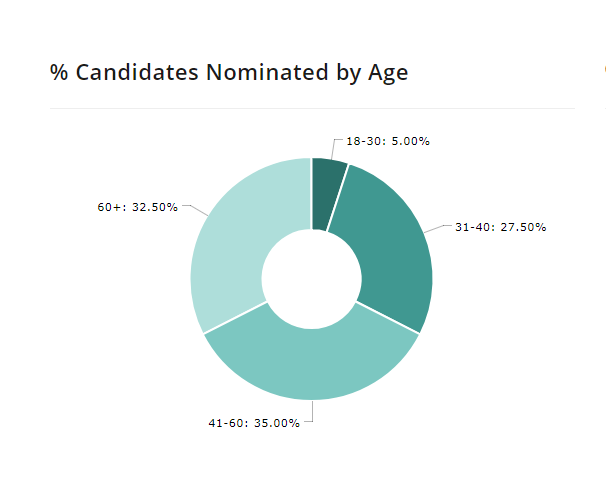The height and width of the screenshot is (481, 606).
Task: Click the '% Candidates Nominated by Age' title
Action: pyautogui.click(x=229, y=73)
